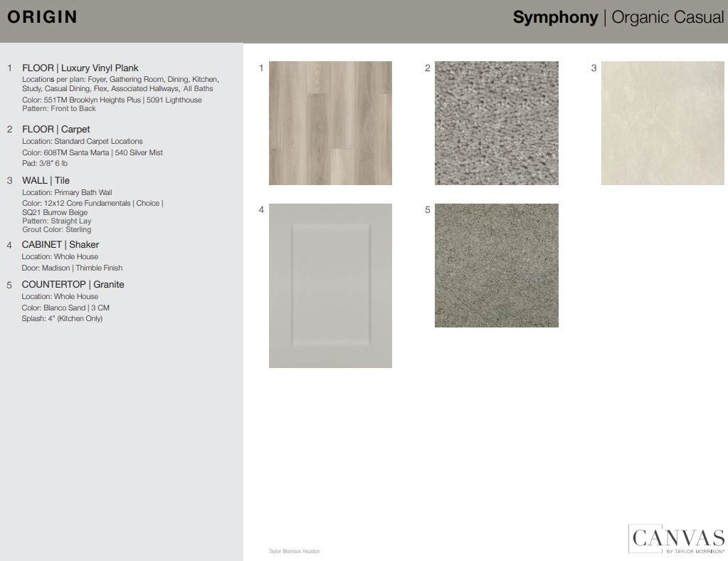The image size is (728, 561).
Task: Click the CANVAS by Taylor Morrison logo
Action: click(675, 539)
